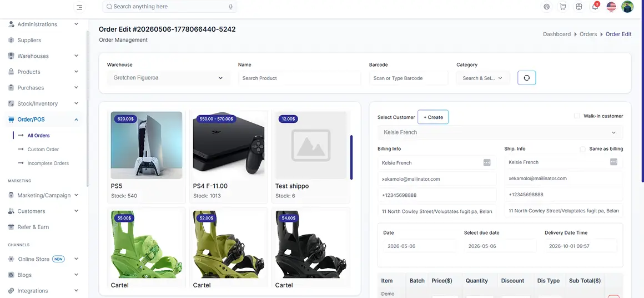The image size is (644, 298).
Task: Click the 550.00 - 570.00$ price badge
Action: (216, 119)
